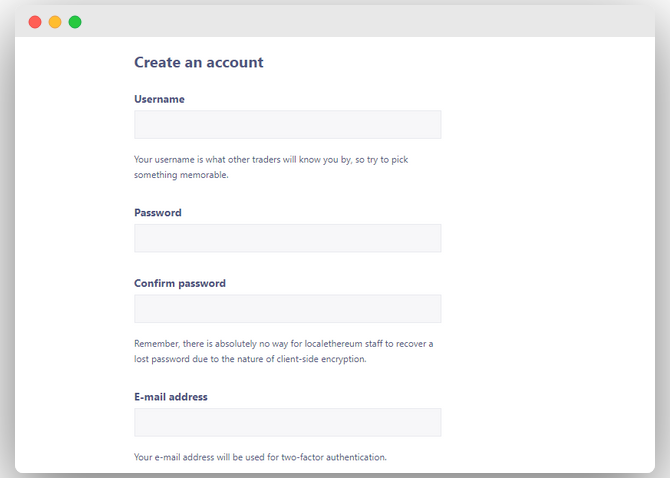Focus the Password input field
This screenshot has width=670, height=478.
(x=287, y=238)
